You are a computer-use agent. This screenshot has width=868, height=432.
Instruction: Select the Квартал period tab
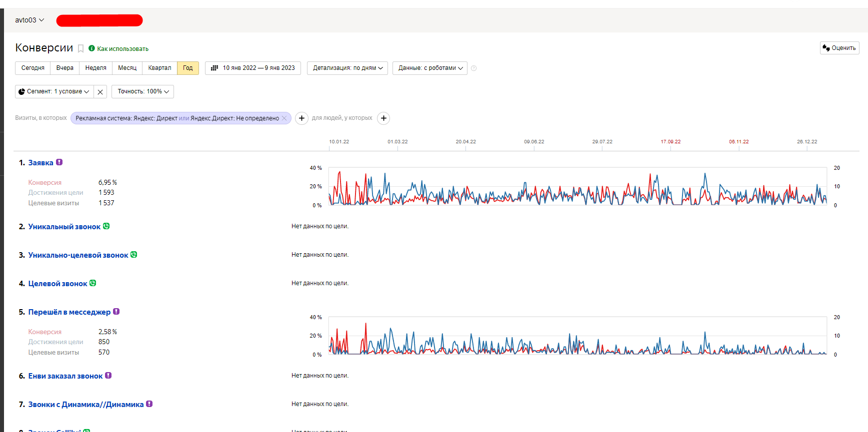[159, 68]
